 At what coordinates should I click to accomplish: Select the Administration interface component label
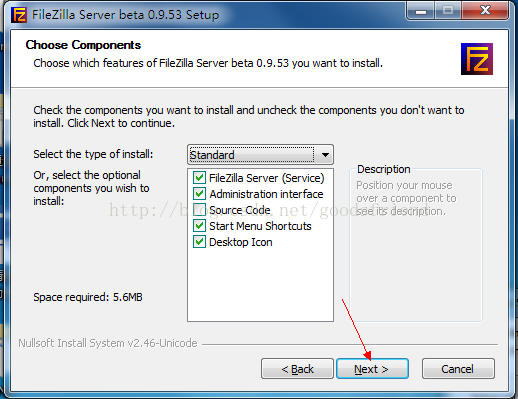click(266, 194)
